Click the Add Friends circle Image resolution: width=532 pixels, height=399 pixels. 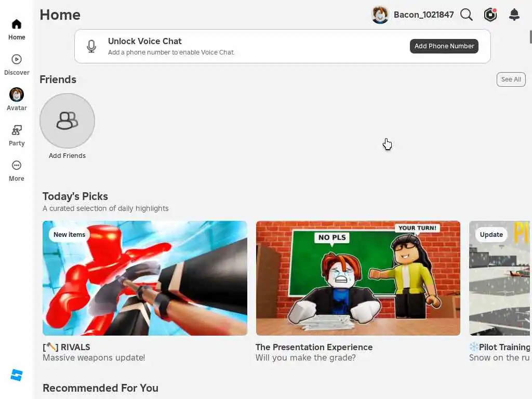(67, 121)
